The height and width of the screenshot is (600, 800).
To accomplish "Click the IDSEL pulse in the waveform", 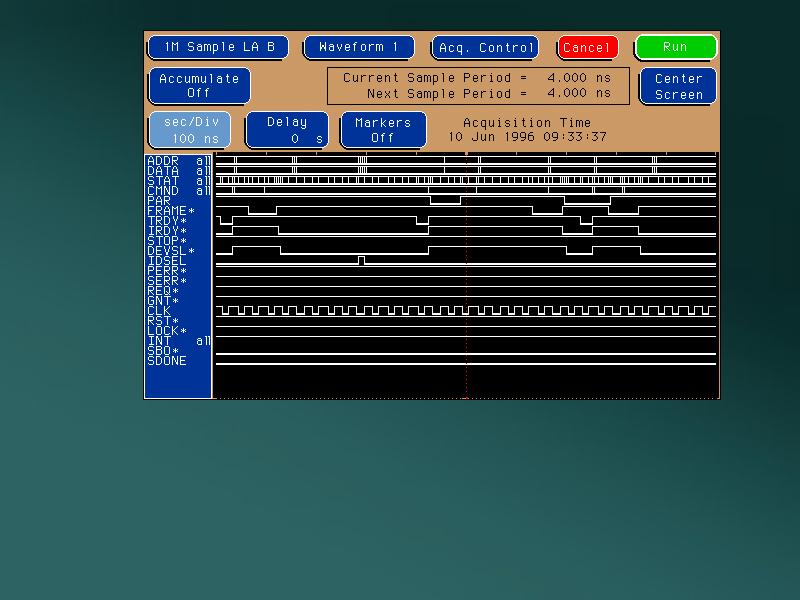I will coord(361,261).
